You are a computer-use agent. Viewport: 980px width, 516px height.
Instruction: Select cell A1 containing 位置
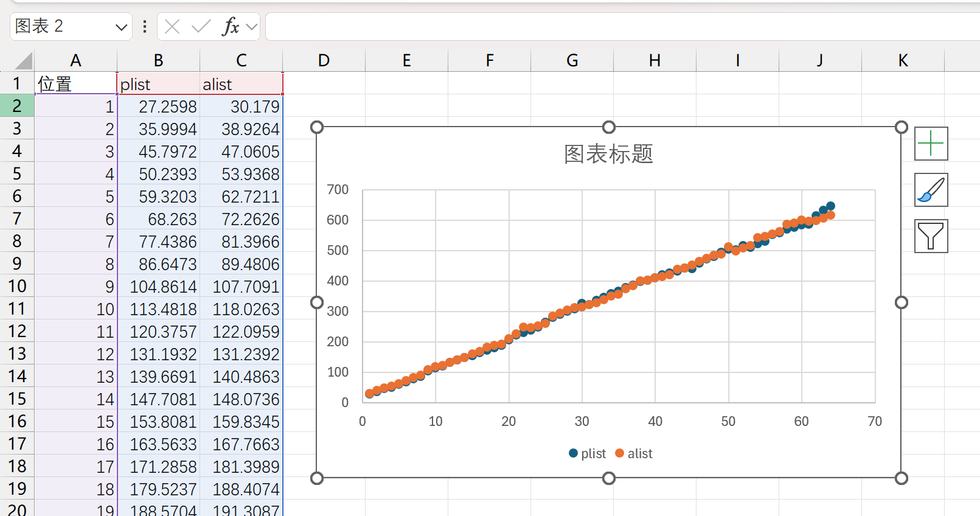click(x=75, y=84)
